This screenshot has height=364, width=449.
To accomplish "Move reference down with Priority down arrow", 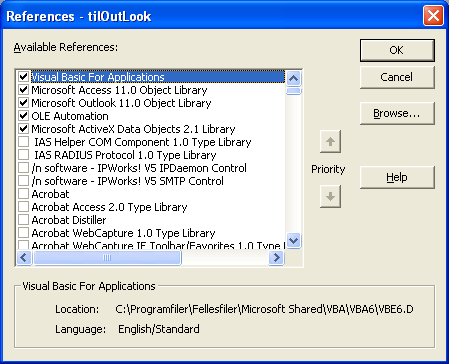I will (330, 196).
